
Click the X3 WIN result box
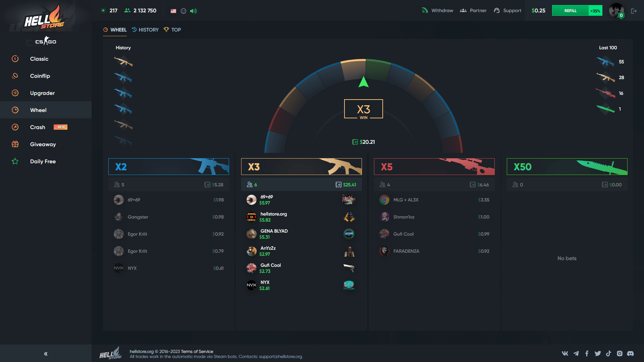[364, 109]
